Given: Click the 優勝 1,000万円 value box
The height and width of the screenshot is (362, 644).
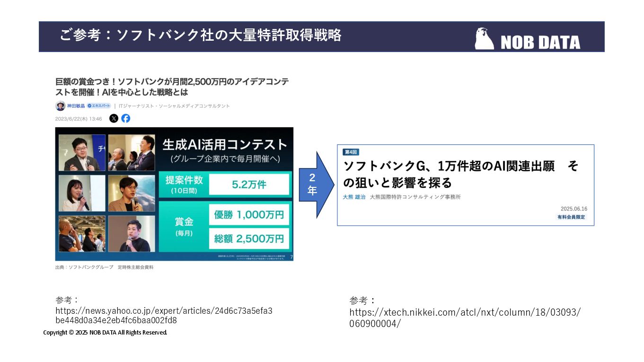Looking at the screenshot, I should (x=249, y=215).
